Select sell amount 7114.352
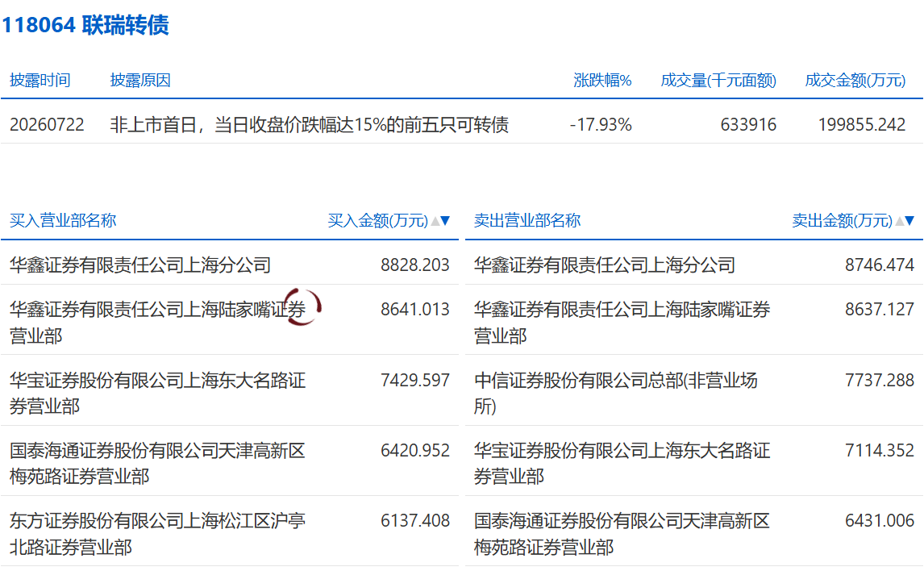 click(879, 450)
